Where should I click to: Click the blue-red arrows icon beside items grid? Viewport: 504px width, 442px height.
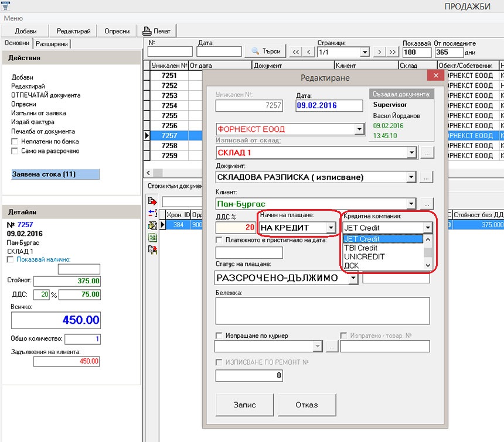click(x=152, y=213)
